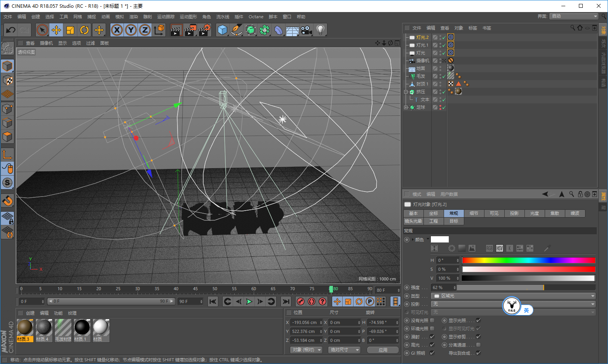Switch to the 投影 attribute tab

click(514, 213)
